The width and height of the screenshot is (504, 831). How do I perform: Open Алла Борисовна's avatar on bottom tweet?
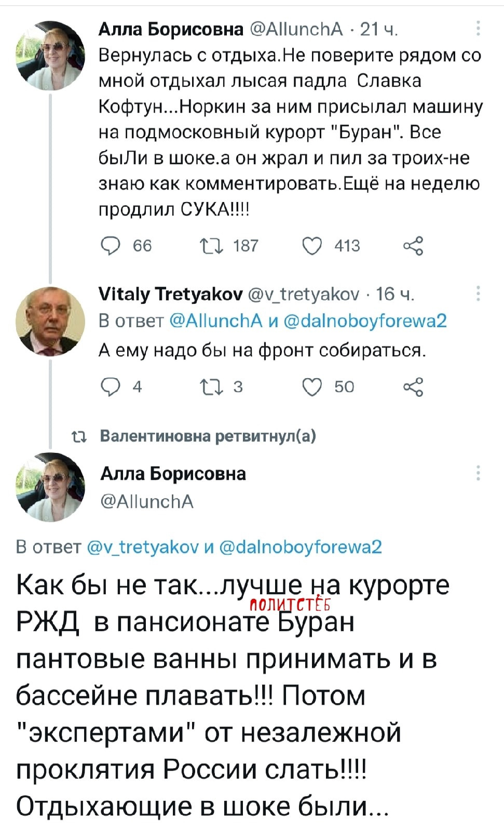[50, 487]
